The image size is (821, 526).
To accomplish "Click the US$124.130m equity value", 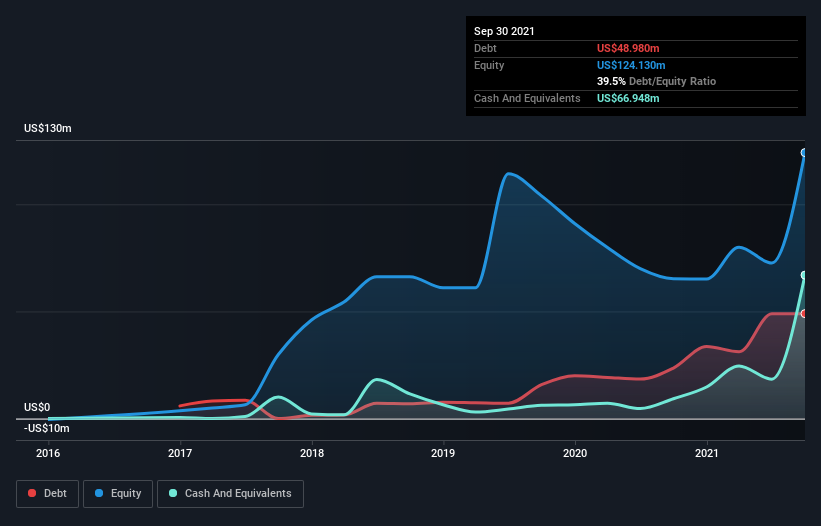I will point(631,65).
